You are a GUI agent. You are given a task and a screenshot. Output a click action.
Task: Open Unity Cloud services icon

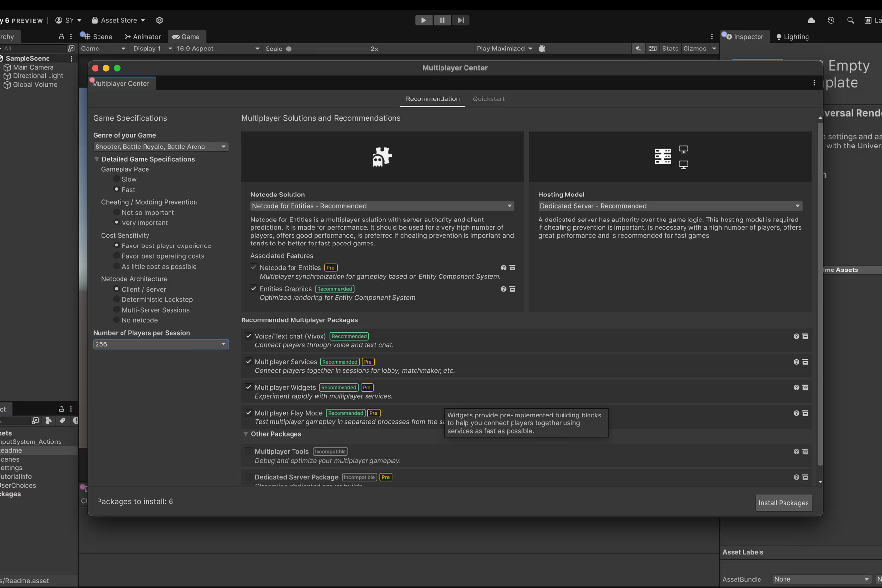coord(811,20)
